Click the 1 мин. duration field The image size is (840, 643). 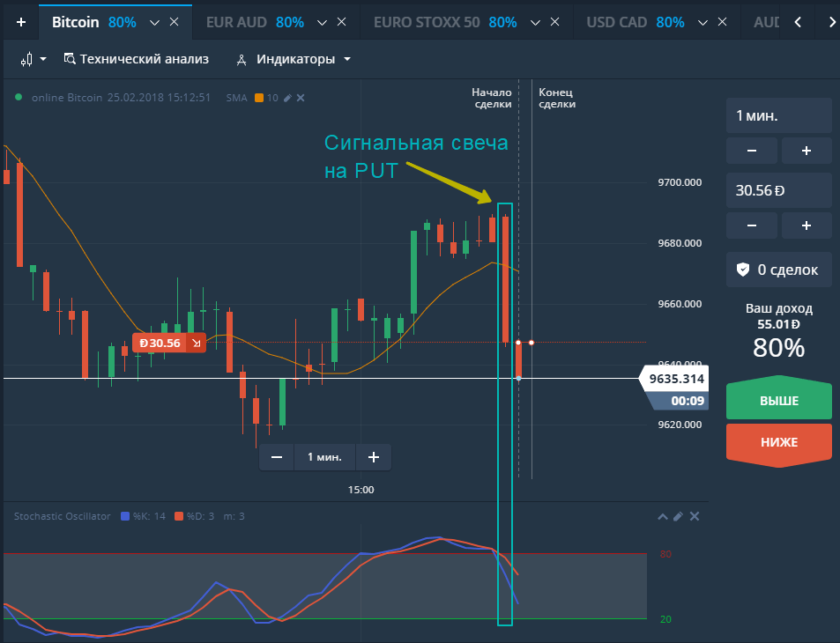point(778,115)
